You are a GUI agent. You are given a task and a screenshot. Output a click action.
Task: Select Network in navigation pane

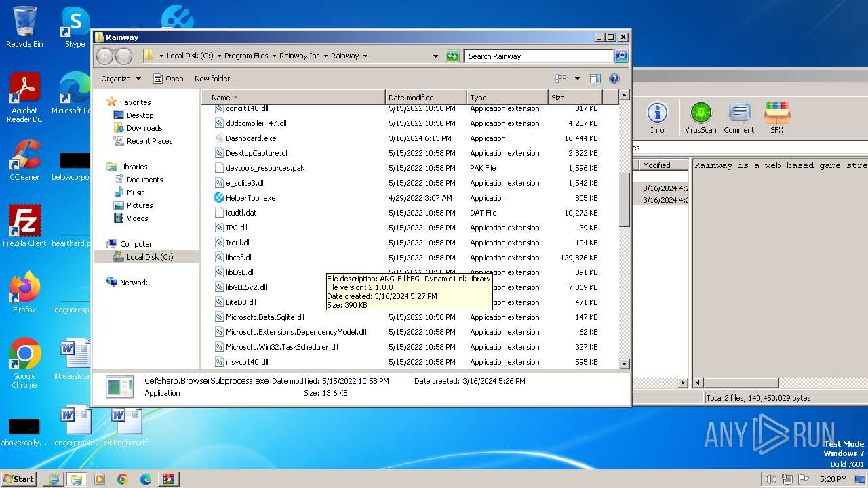pos(134,283)
